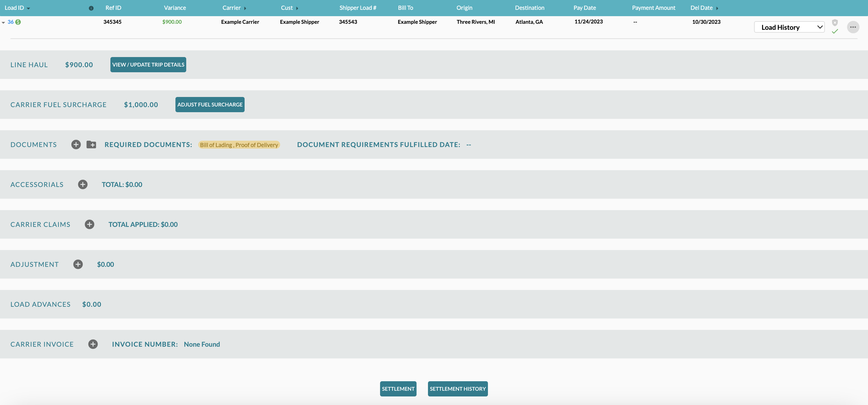This screenshot has height=405, width=868.
Task: Click the Adjustment $0.00 value
Action: point(105,264)
